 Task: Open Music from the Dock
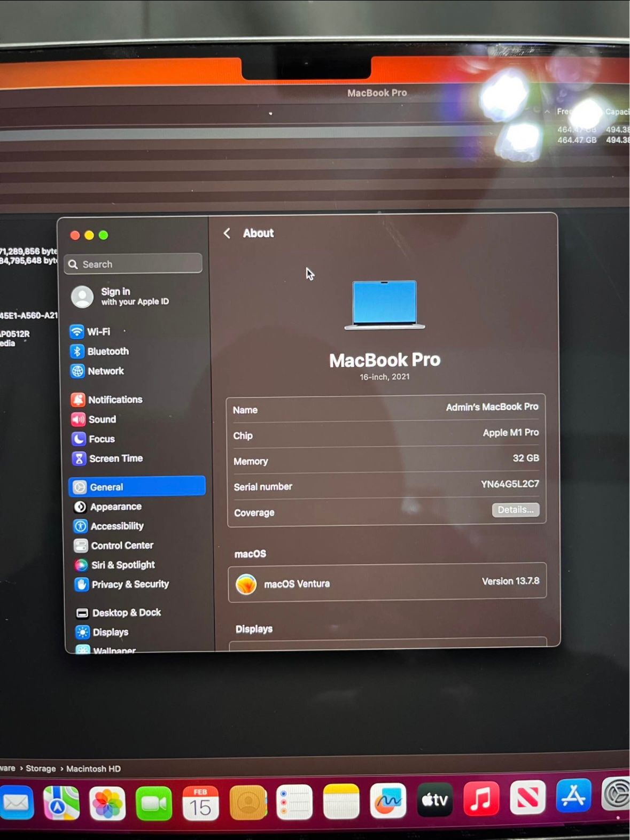pos(481,798)
